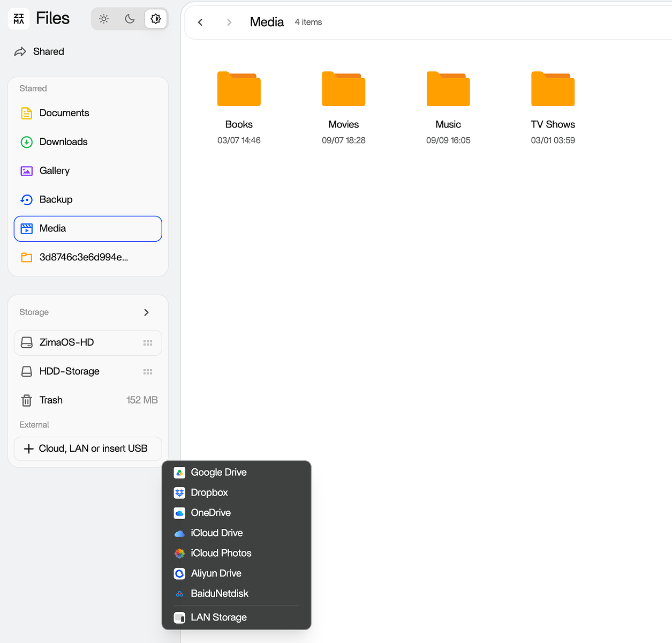Click the Cloud, LAN or insert USB button
This screenshot has height=643, width=672.
88,449
